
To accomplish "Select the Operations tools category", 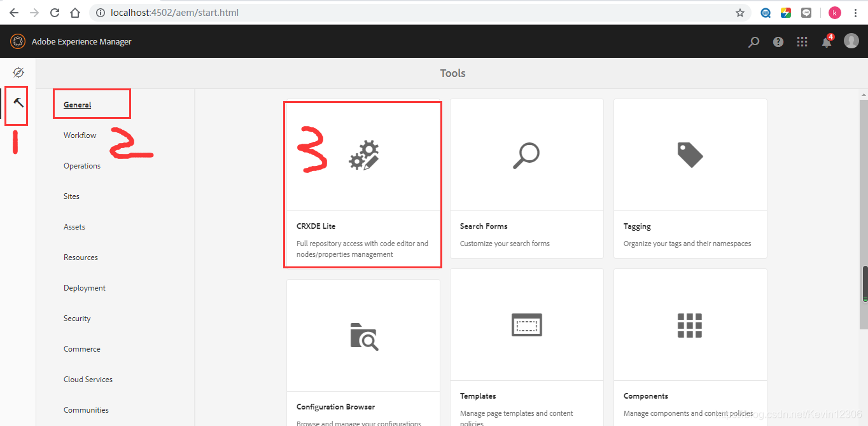I will [82, 166].
